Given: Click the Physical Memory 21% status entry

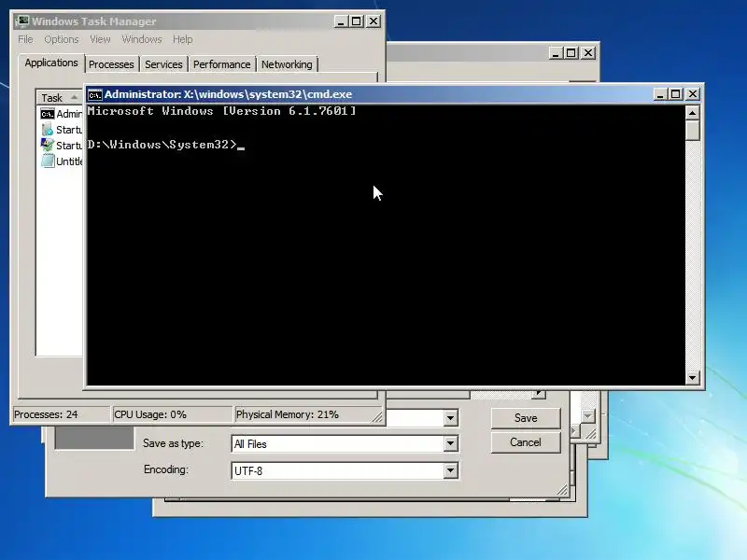Looking at the screenshot, I should 307,414.
